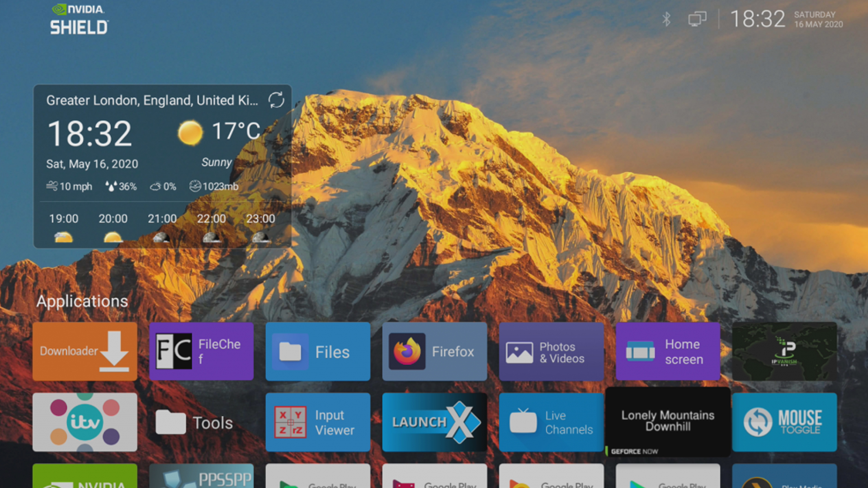Viewport: 868px width, 488px height.
Task: Open the Files app
Action: pyautogui.click(x=318, y=351)
